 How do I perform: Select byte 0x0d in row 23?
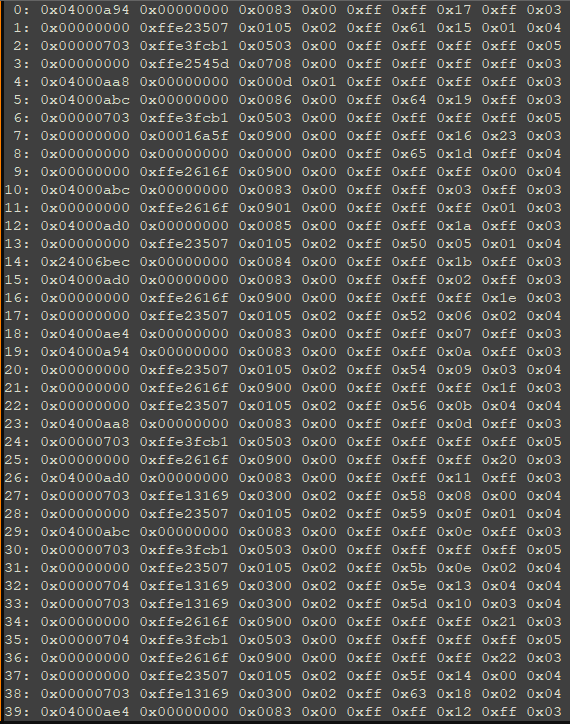tap(454, 424)
